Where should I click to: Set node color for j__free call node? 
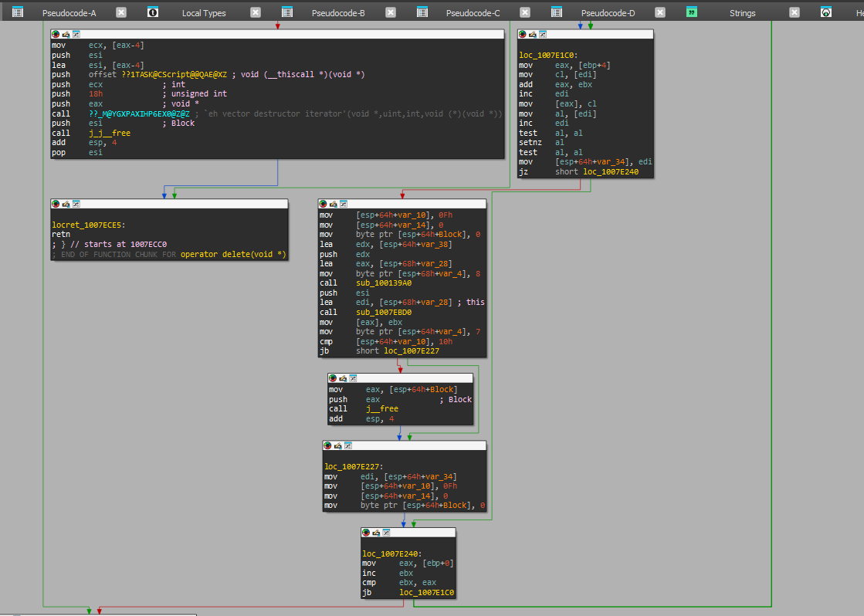point(333,378)
